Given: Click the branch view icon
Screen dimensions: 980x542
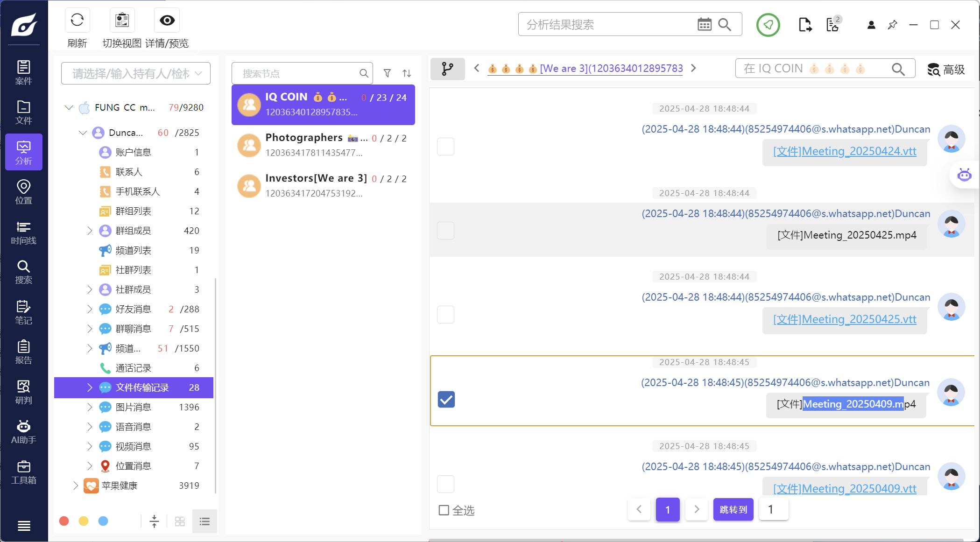Looking at the screenshot, I should coord(447,69).
